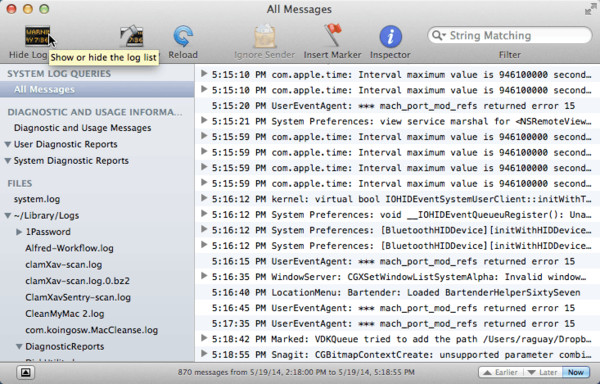This screenshot has height=384, width=600.
Task: Open the Inspector info icon
Action: [390, 36]
